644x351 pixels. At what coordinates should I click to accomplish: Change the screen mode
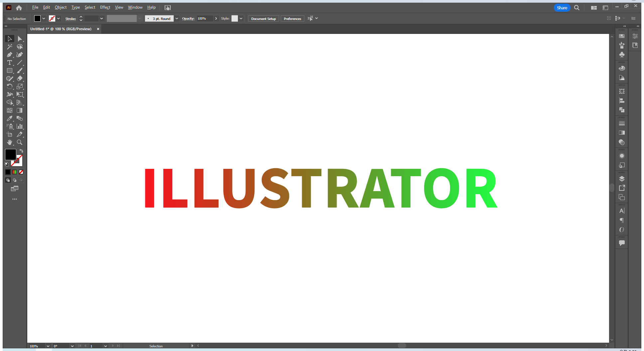coord(15,188)
